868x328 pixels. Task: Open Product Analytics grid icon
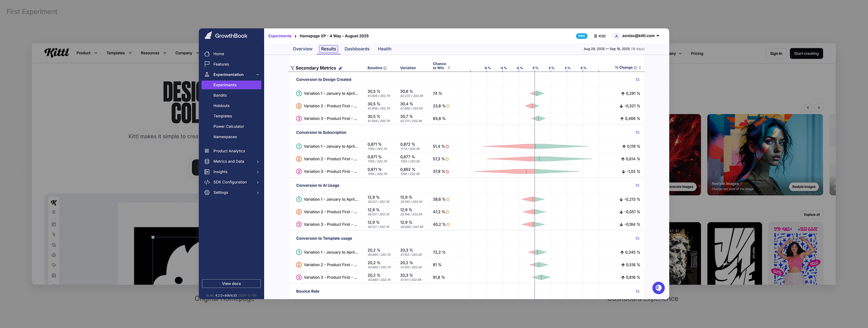click(207, 151)
